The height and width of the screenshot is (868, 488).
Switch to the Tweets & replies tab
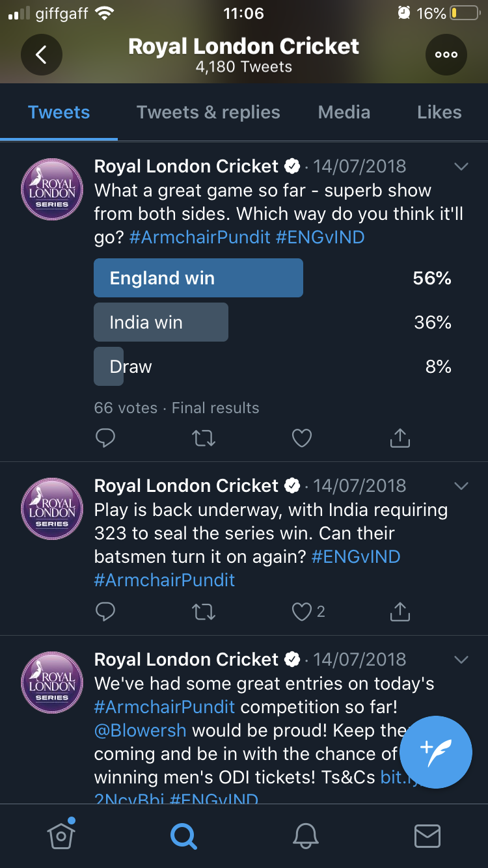(208, 112)
